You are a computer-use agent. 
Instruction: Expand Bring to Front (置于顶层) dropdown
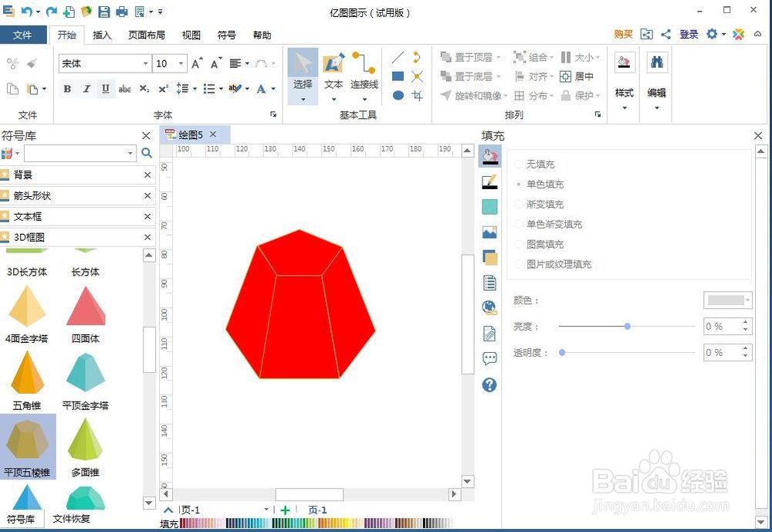coord(499,58)
